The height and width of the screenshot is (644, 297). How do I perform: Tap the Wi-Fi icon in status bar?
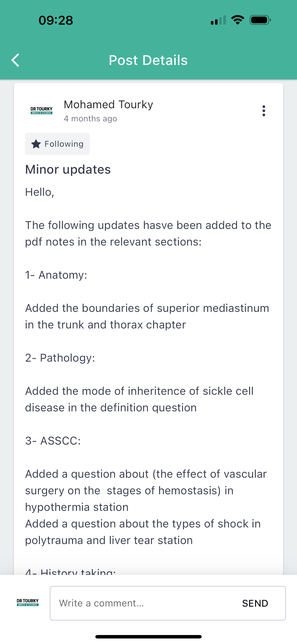238,20
